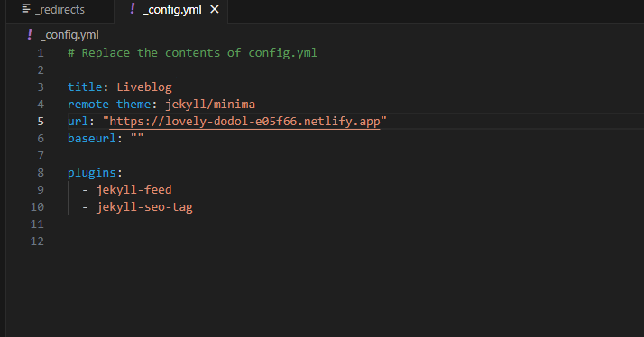Place cursor in the baseurl empty quotes
The image size is (644, 337).
pos(137,139)
